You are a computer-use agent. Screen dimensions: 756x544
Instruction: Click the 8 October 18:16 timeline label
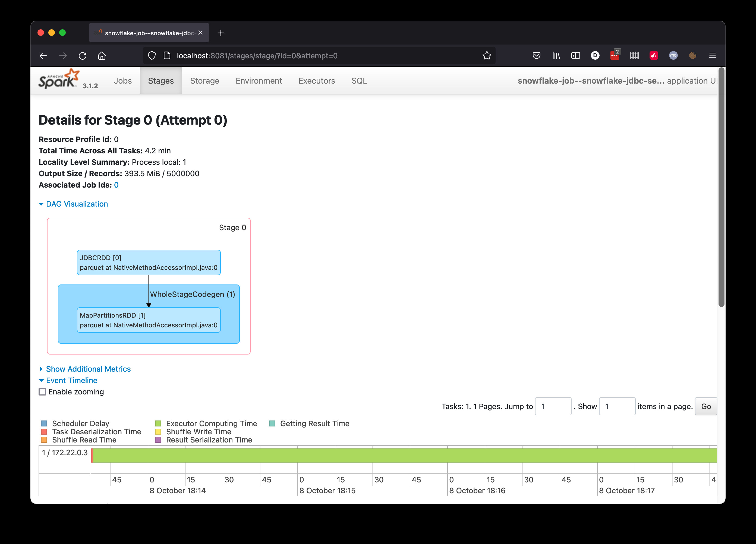[x=477, y=490]
